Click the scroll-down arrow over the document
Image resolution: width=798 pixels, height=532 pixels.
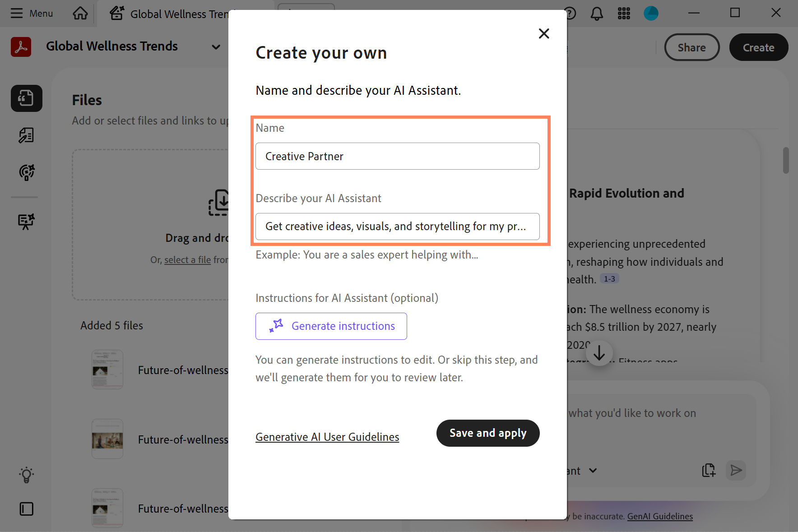click(599, 353)
